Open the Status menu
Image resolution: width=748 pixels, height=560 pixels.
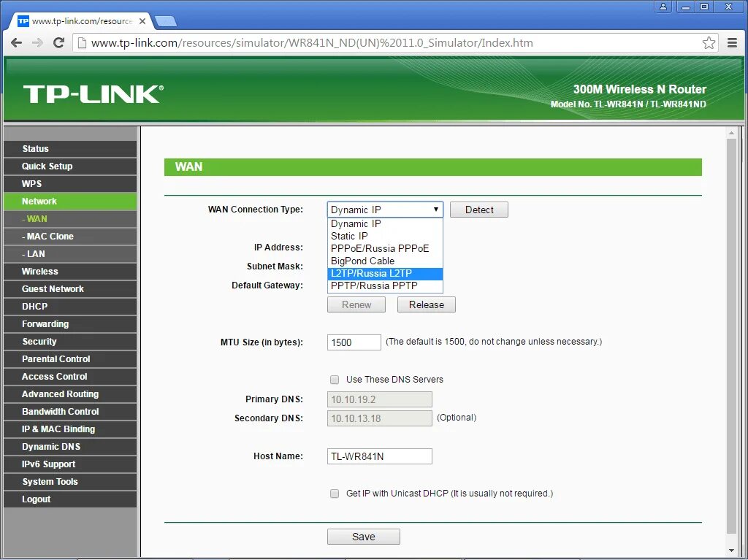(70, 149)
